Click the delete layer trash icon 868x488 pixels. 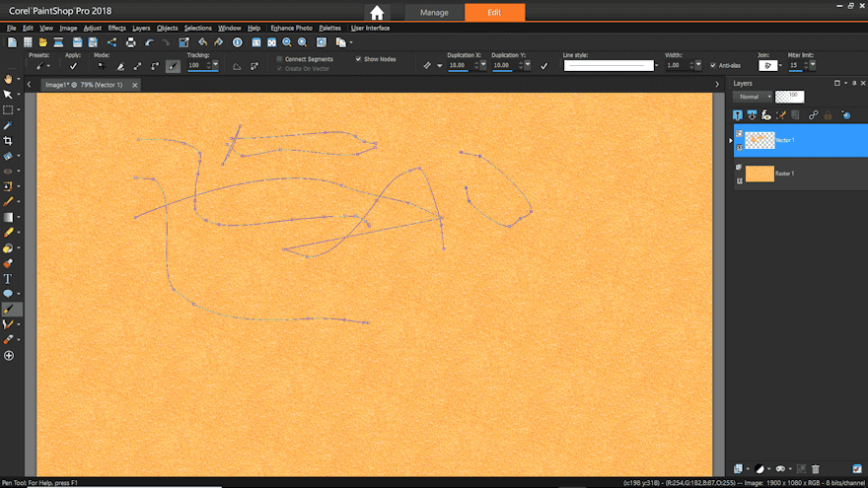[x=816, y=468]
